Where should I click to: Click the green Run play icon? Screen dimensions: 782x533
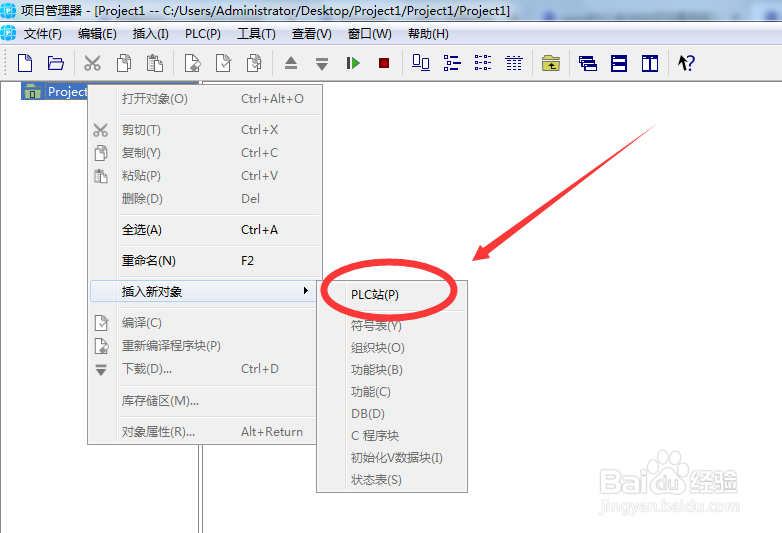(353, 63)
